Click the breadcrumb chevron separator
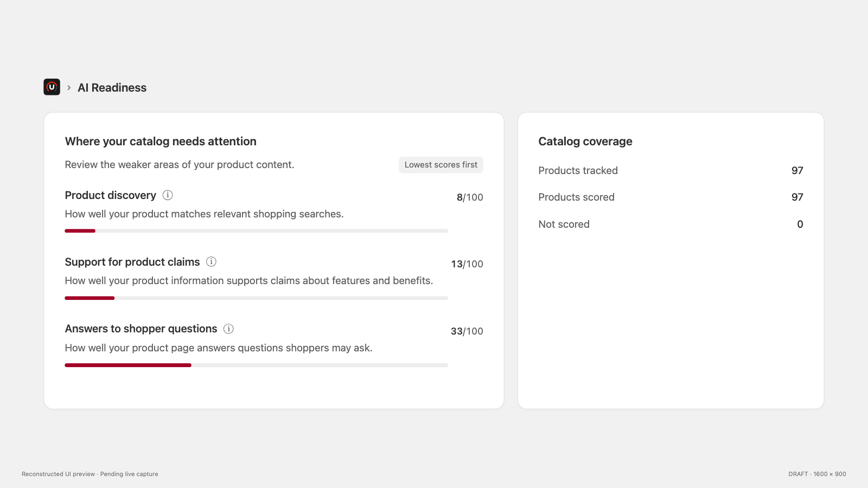The image size is (868, 488). click(x=69, y=87)
